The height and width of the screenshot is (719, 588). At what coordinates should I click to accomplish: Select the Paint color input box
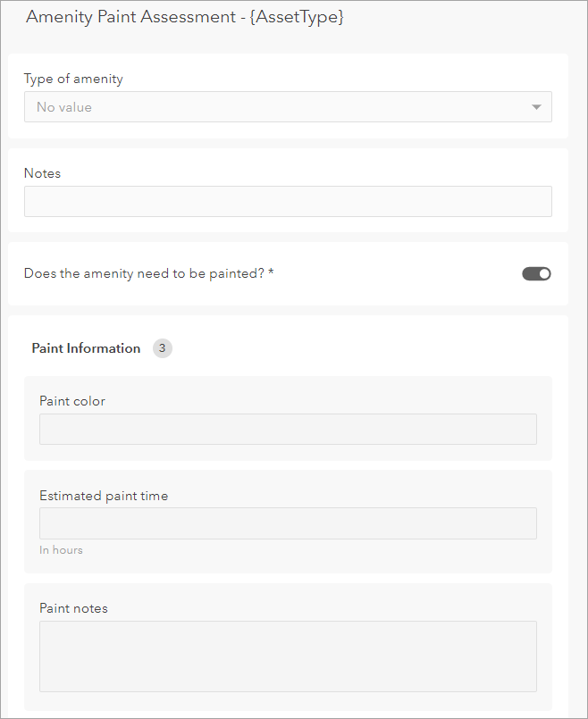288,429
